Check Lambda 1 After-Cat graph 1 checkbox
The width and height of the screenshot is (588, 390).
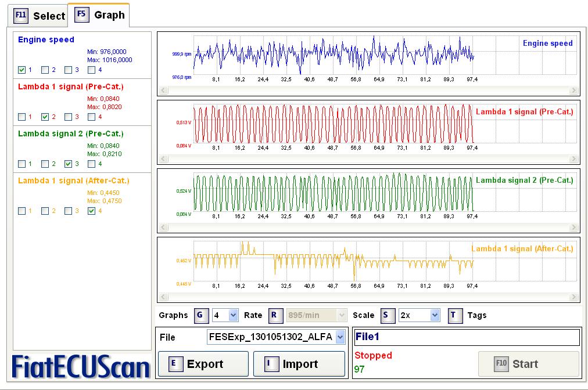coord(21,211)
